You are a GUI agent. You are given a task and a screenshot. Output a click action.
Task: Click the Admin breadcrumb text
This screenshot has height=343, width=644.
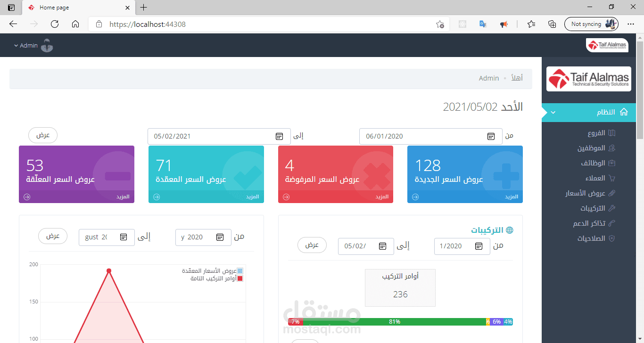(489, 78)
